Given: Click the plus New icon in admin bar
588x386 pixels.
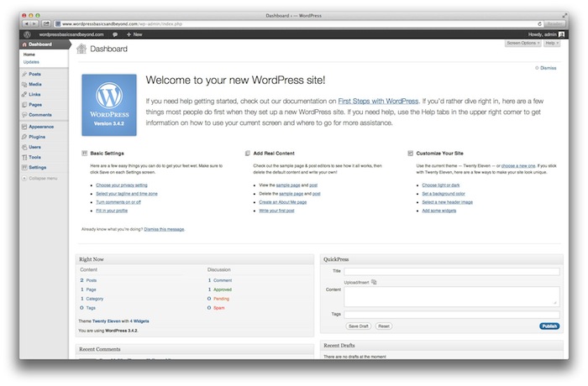Looking at the screenshot, I should [129, 34].
